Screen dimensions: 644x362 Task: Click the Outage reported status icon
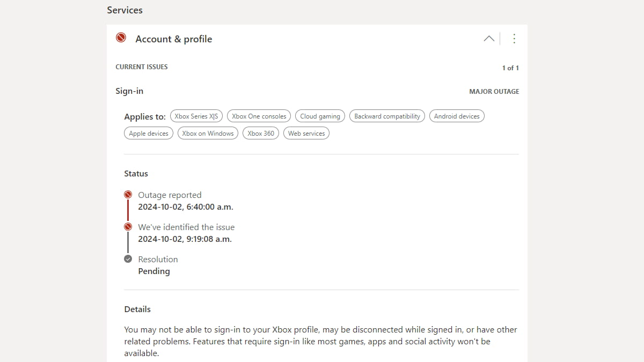128,194
